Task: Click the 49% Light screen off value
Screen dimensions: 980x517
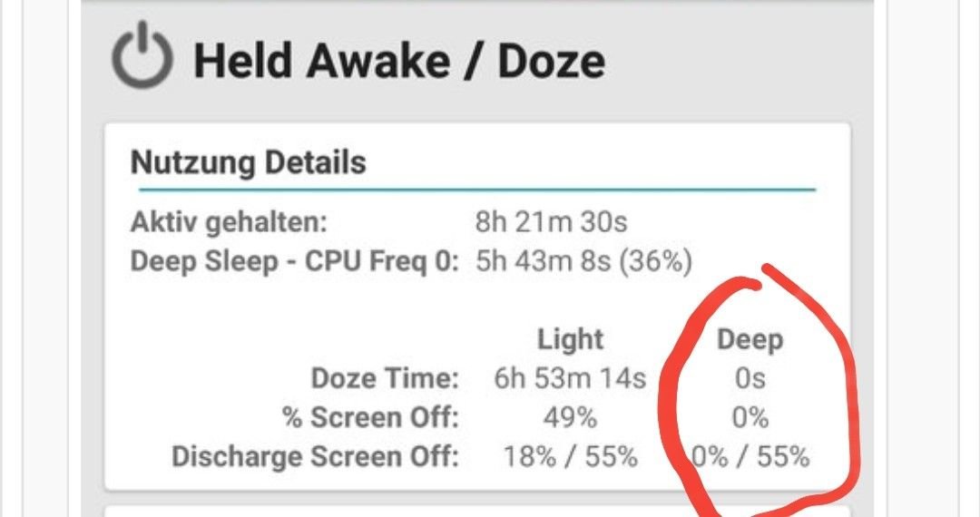Action: [570, 417]
